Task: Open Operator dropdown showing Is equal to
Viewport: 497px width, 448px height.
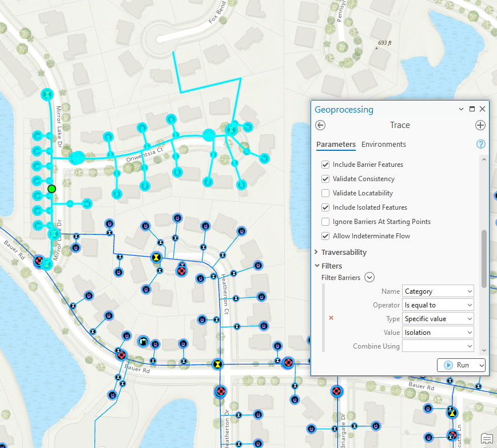Action: 438,305
